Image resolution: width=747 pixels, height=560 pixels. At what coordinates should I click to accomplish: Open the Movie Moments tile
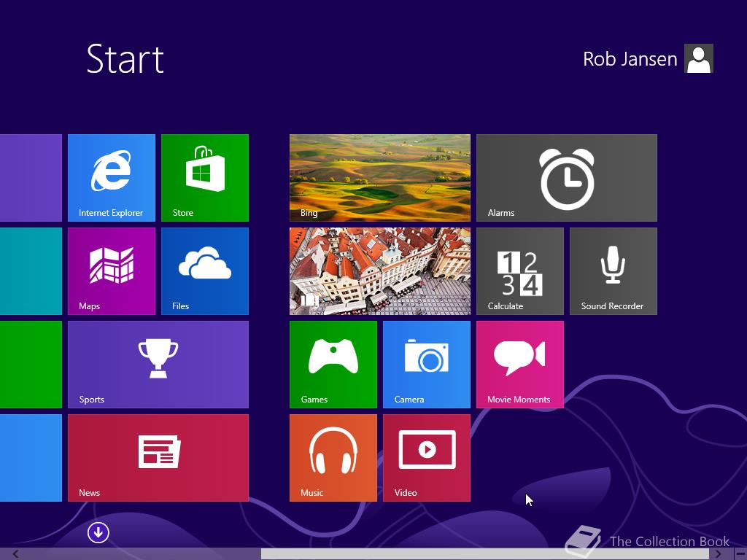(x=519, y=365)
